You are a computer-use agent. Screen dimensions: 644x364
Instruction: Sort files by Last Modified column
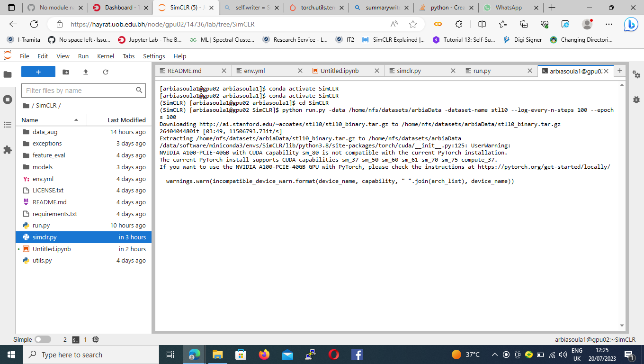click(x=126, y=120)
